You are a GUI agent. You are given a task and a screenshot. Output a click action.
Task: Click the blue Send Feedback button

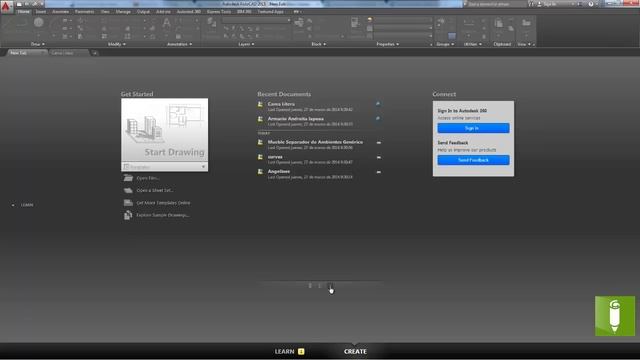[473, 160]
